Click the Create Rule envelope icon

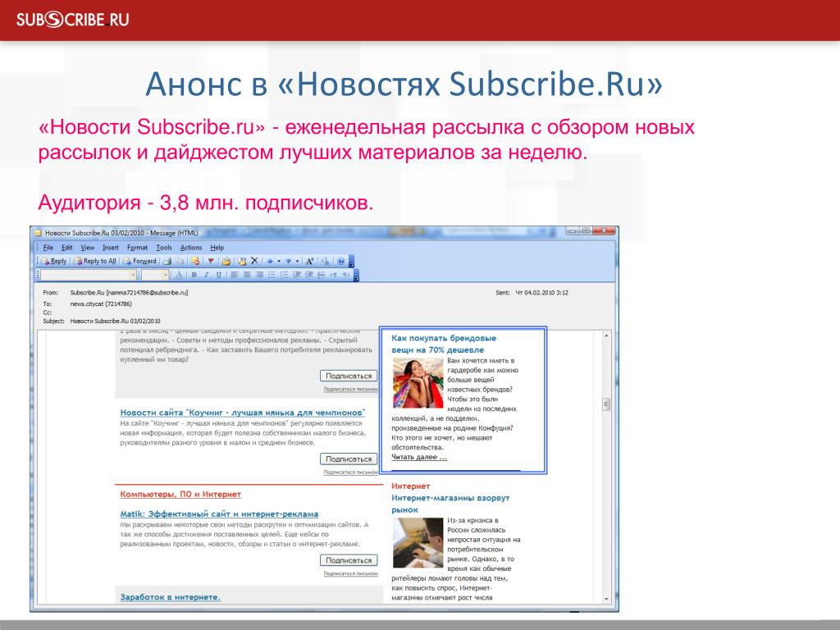[195, 261]
